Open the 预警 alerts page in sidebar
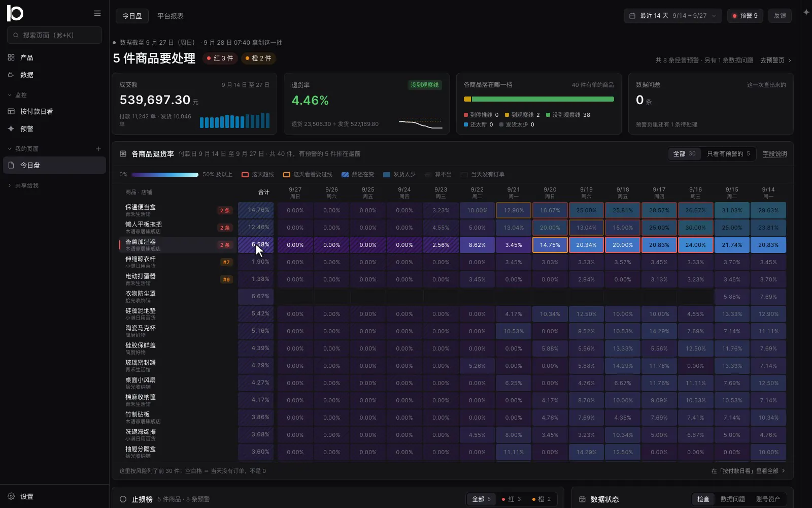Viewport: 812px width, 508px height. pos(54,129)
